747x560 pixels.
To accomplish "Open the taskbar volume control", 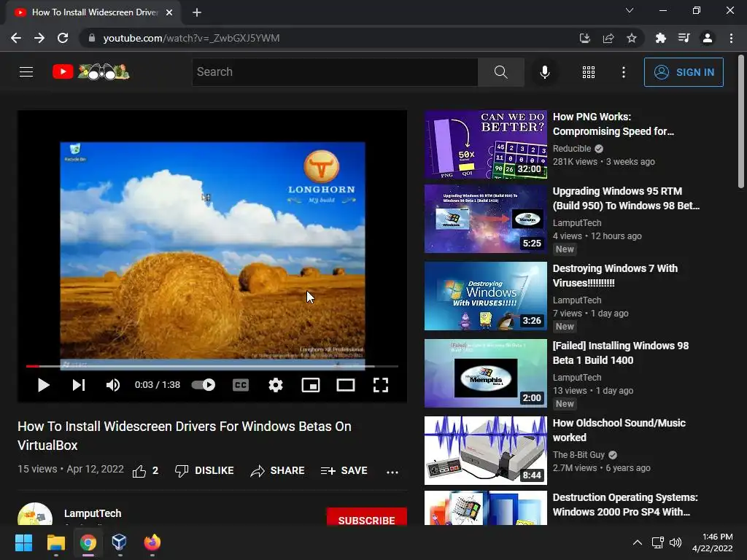I will (x=675, y=542).
